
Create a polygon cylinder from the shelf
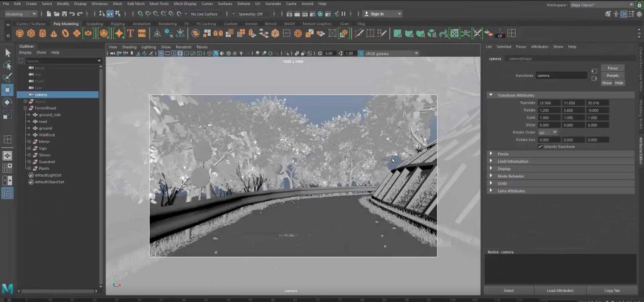coord(42,34)
